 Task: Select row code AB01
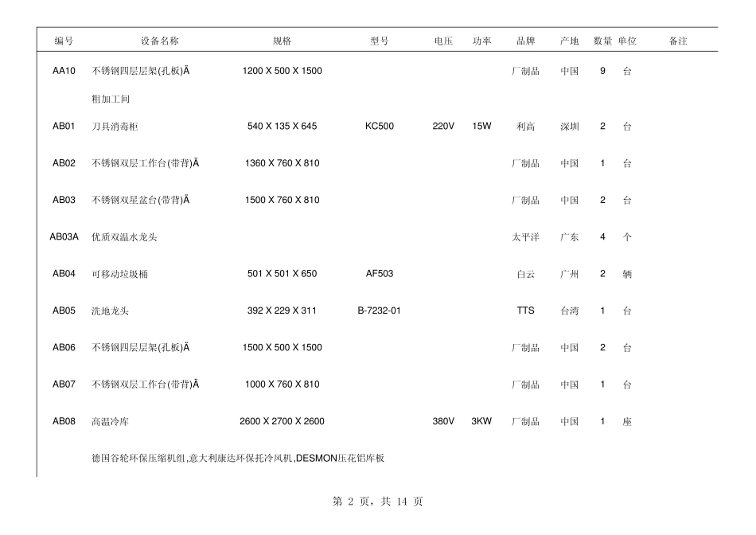[x=64, y=127]
